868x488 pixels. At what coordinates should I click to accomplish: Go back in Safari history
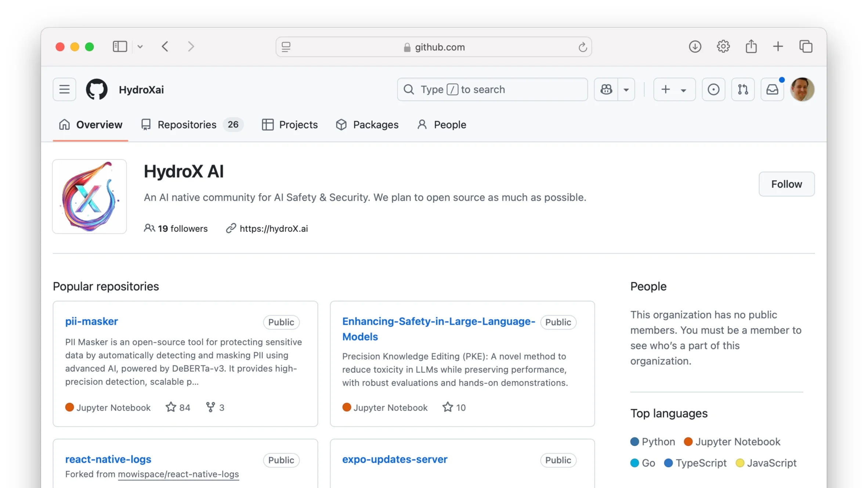tap(165, 47)
